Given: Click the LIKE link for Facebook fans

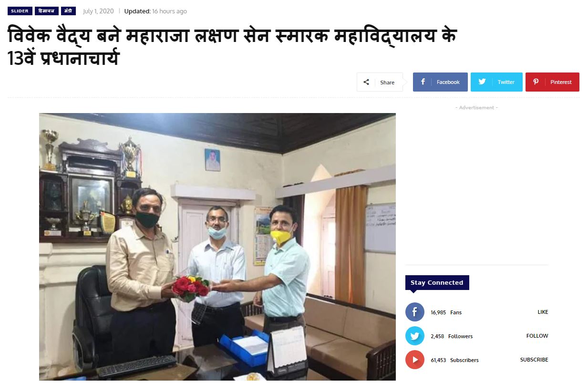Looking at the screenshot, I should click(543, 312).
